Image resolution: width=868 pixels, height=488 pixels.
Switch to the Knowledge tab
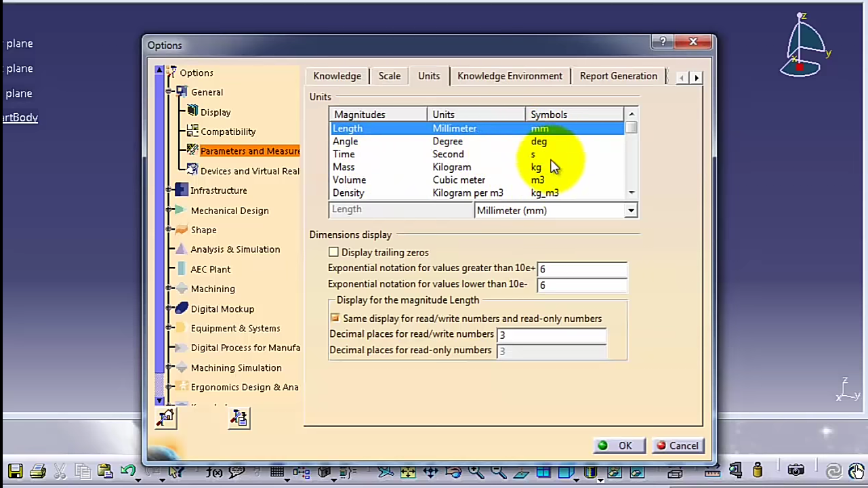tap(337, 76)
